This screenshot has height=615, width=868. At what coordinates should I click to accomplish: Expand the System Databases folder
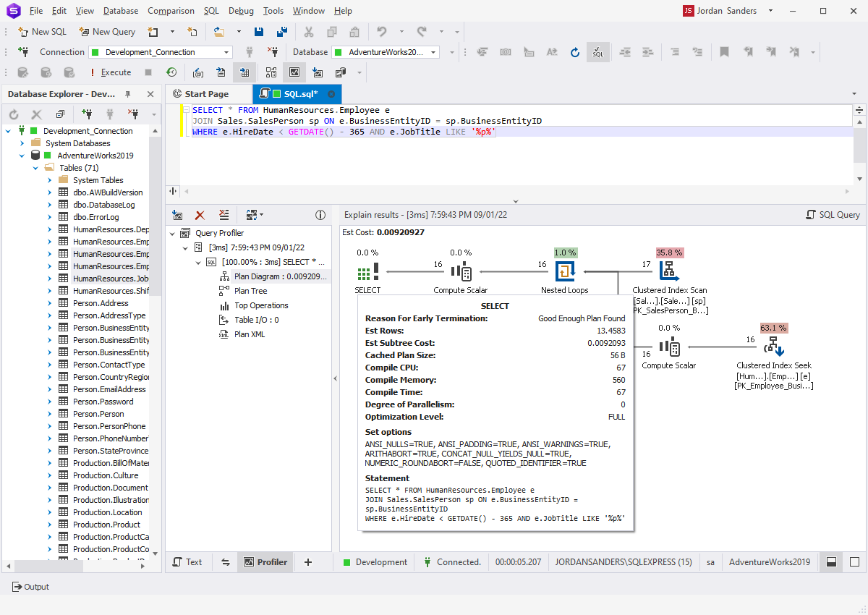22,143
